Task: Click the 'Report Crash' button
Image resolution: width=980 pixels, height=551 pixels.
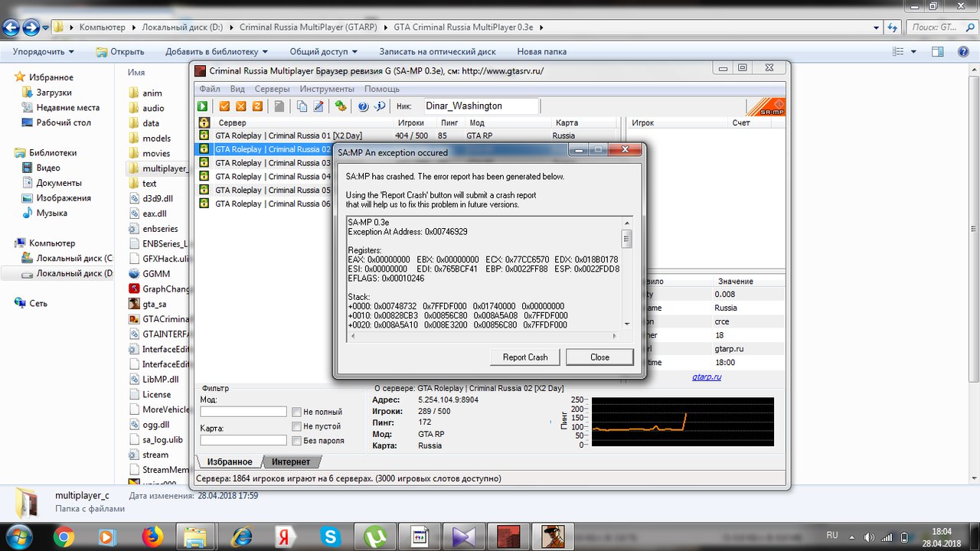Action: click(x=525, y=357)
